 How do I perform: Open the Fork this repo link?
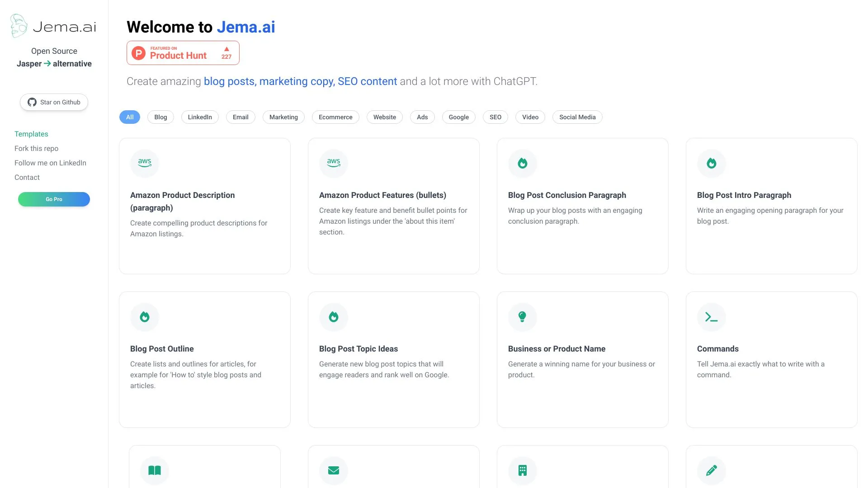(x=36, y=148)
